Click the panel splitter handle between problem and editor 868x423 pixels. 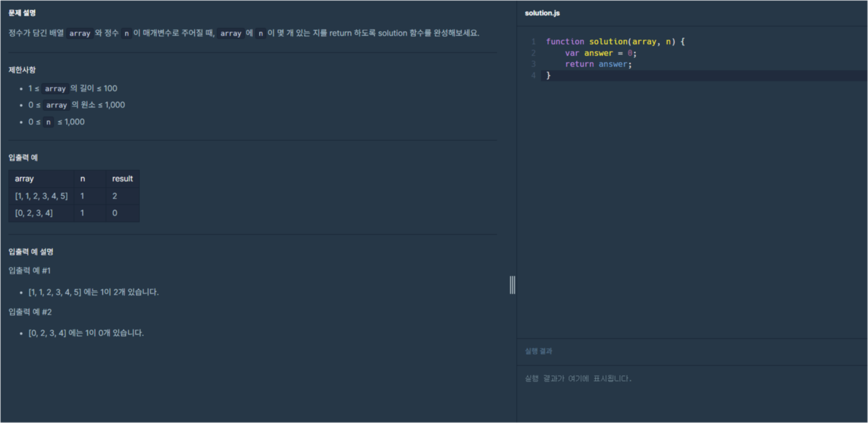point(513,285)
